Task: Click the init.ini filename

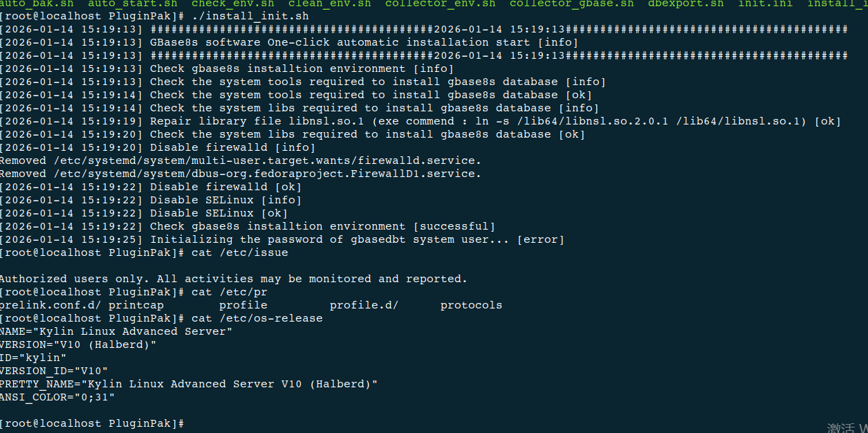Action: click(x=765, y=3)
